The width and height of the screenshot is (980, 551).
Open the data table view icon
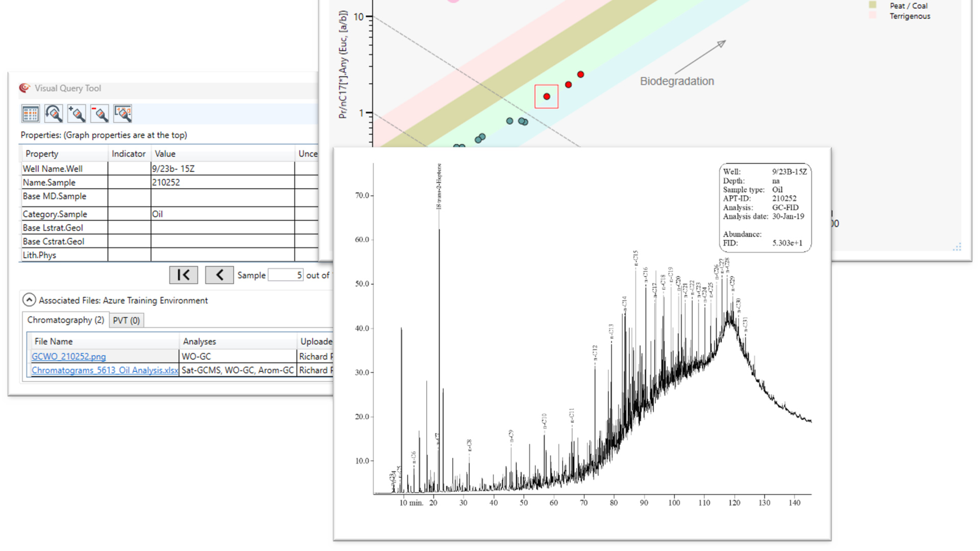[x=31, y=113]
